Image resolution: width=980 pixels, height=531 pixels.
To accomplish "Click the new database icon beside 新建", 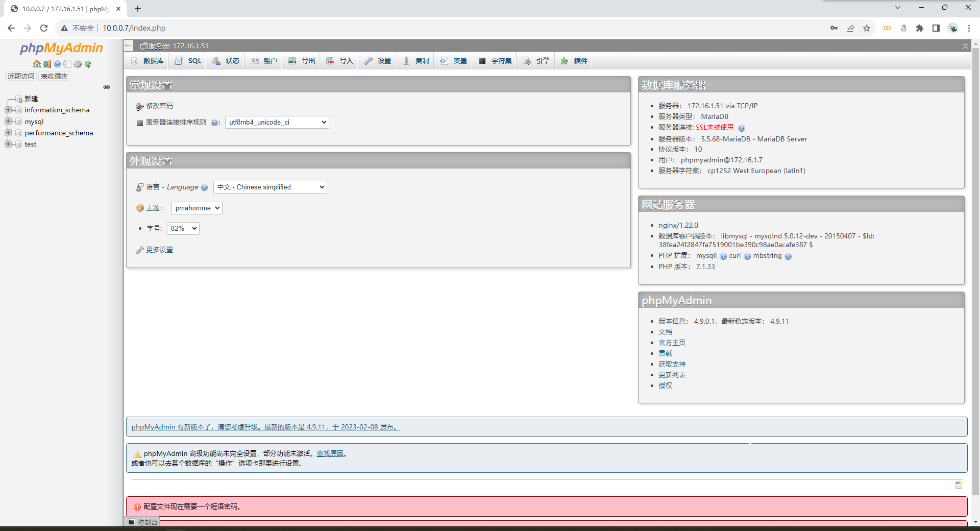I will pos(19,99).
